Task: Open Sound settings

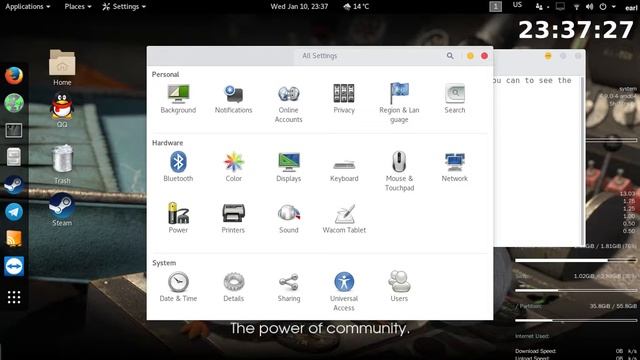Action: click(x=289, y=218)
